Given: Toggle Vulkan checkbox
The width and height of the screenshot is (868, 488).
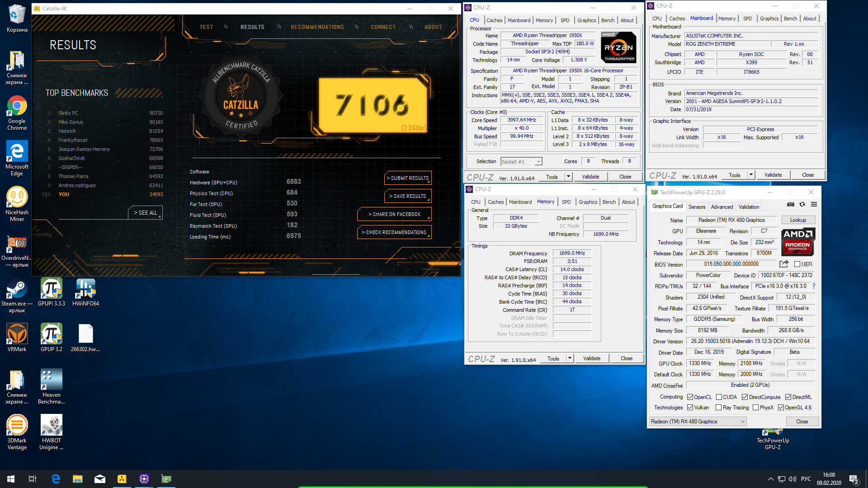Looking at the screenshot, I should [690, 408].
